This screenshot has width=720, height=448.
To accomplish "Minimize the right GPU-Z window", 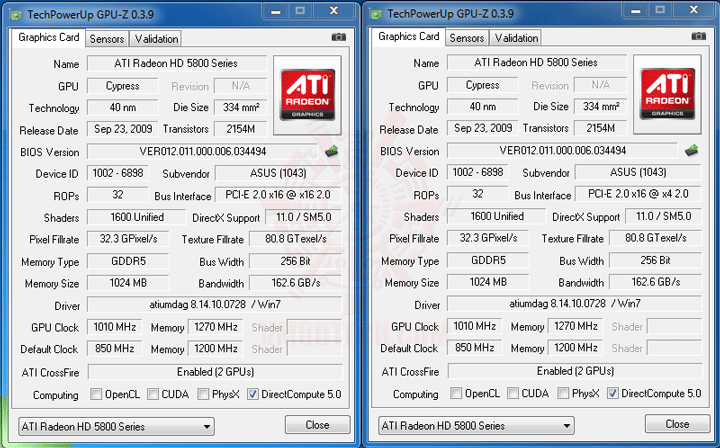I will pos(636,10).
